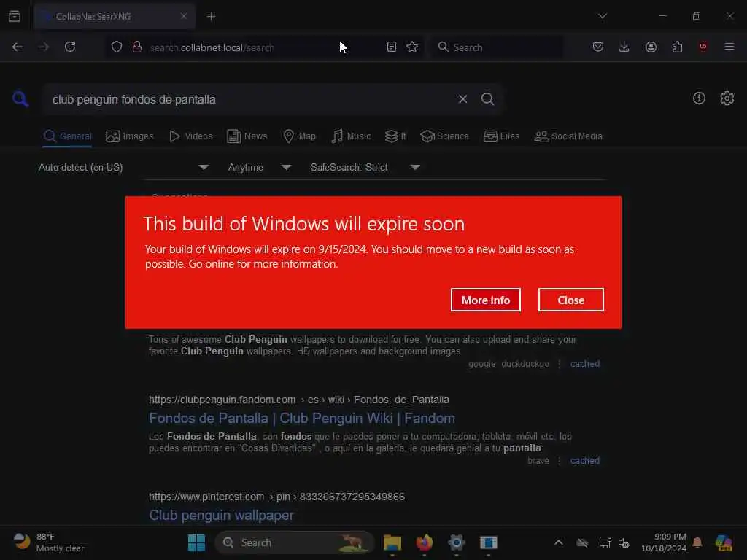Click the Firefox toolbar Search box
This screenshot has width=747, height=560.
coord(498,47)
